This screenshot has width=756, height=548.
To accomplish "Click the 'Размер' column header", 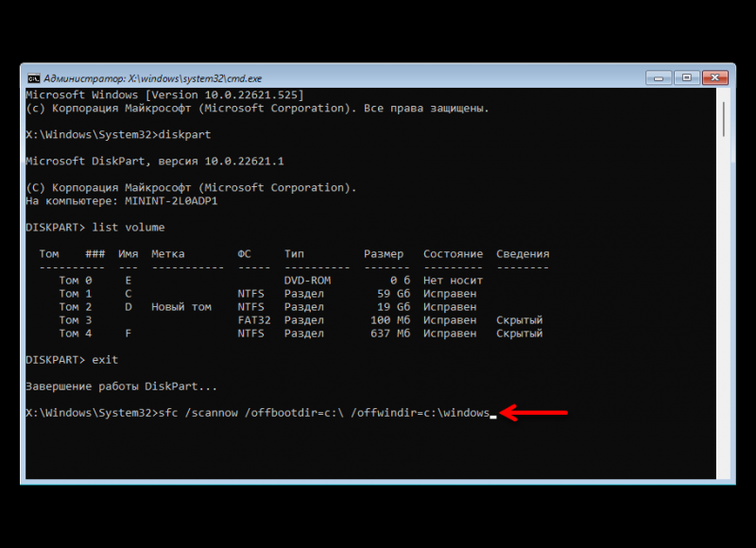I will point(384,254).
